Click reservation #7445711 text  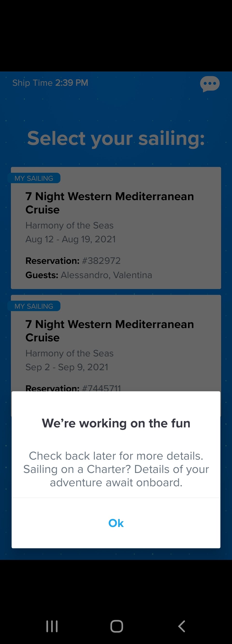[73, 388]
